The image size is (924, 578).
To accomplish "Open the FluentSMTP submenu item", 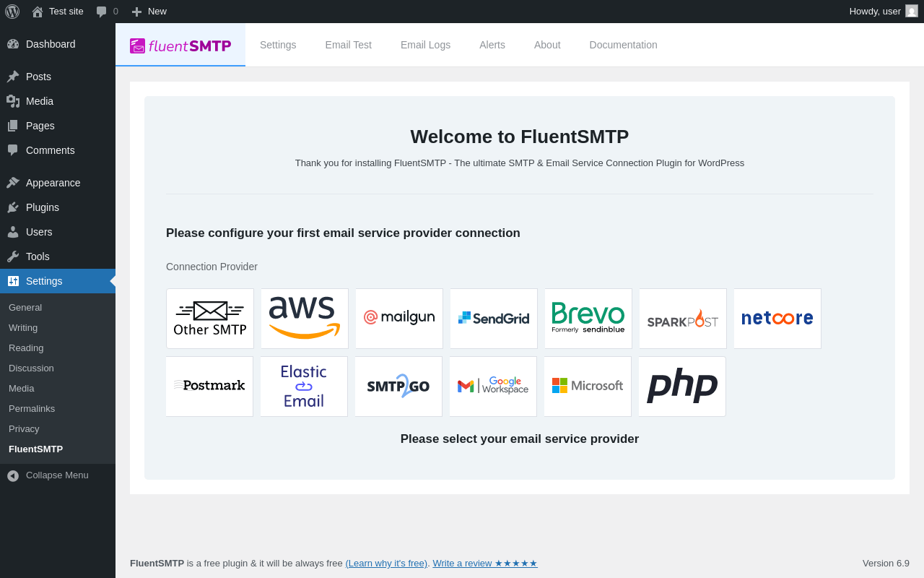I will click(58, 449).
